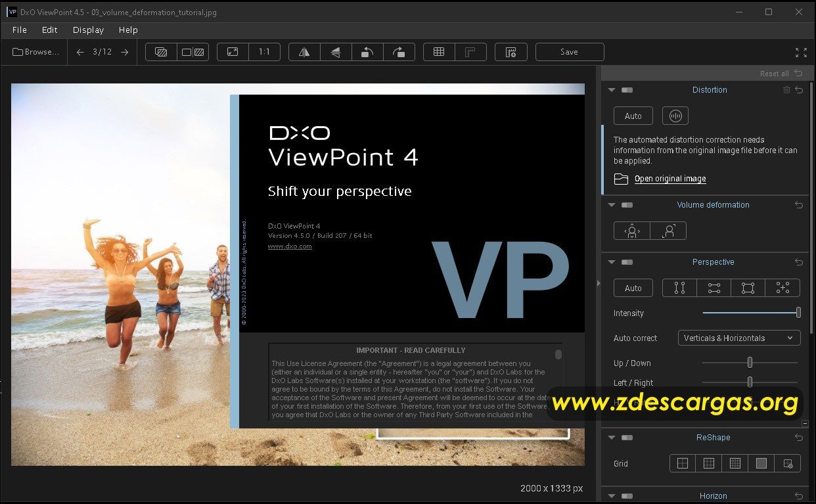Viewport: 816px width, 504px height.
Task: Choose force horizontal parallels perspective tool
Action: 714,288
